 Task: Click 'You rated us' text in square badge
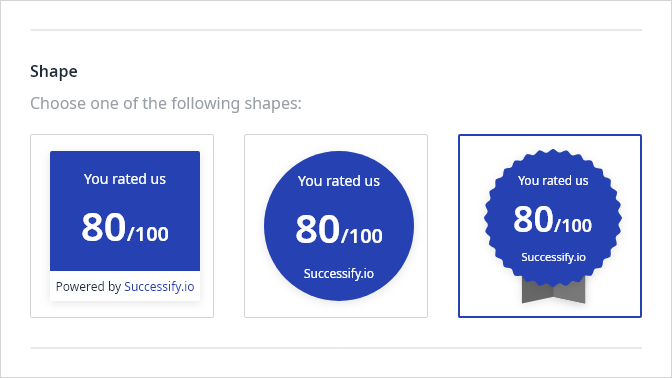(x=125, y=179)
